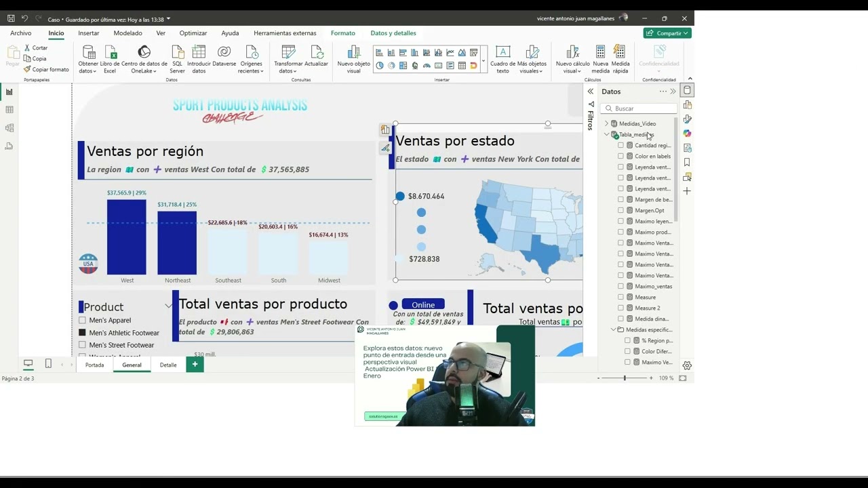The image size is (868, 488).
Task: Click plus icon on right rail
Action: [x=687, y=191]
